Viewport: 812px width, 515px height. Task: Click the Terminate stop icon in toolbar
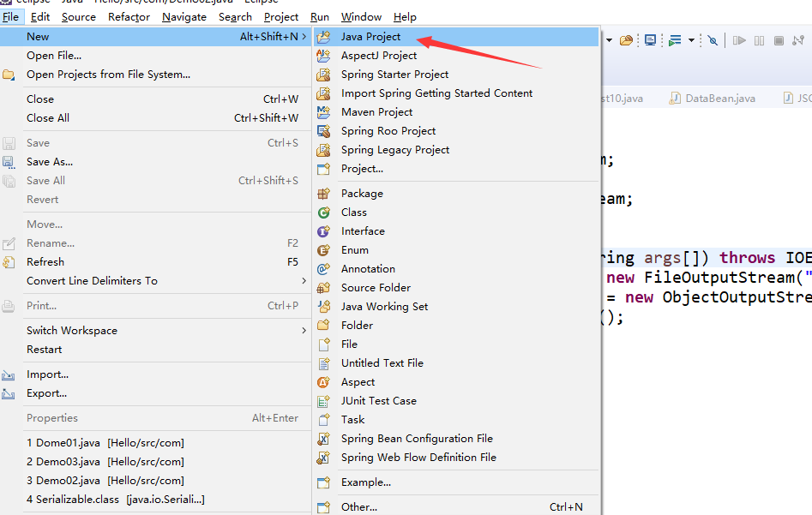point(779,40)
